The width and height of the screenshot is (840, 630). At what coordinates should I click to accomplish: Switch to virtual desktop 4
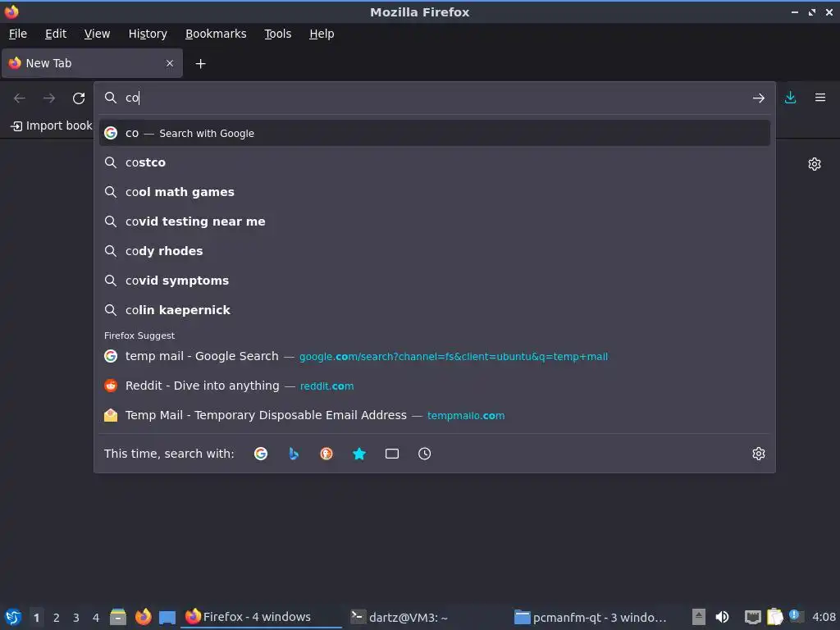point(96,618)
